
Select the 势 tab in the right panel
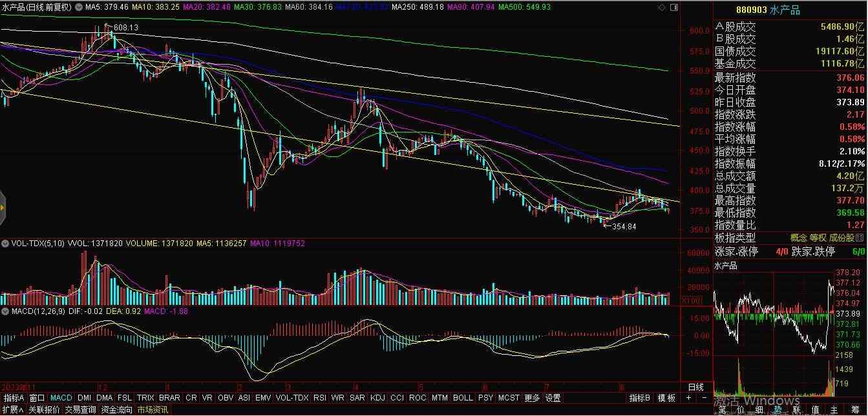pos(777,410)
